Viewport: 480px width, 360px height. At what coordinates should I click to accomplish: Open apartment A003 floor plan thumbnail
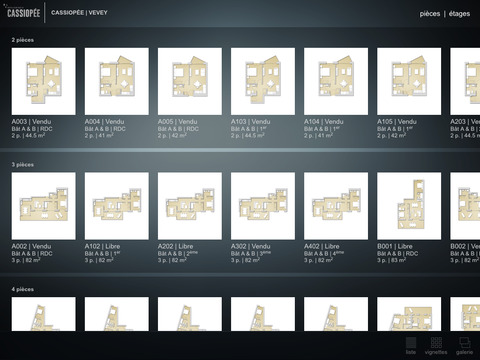44,81
